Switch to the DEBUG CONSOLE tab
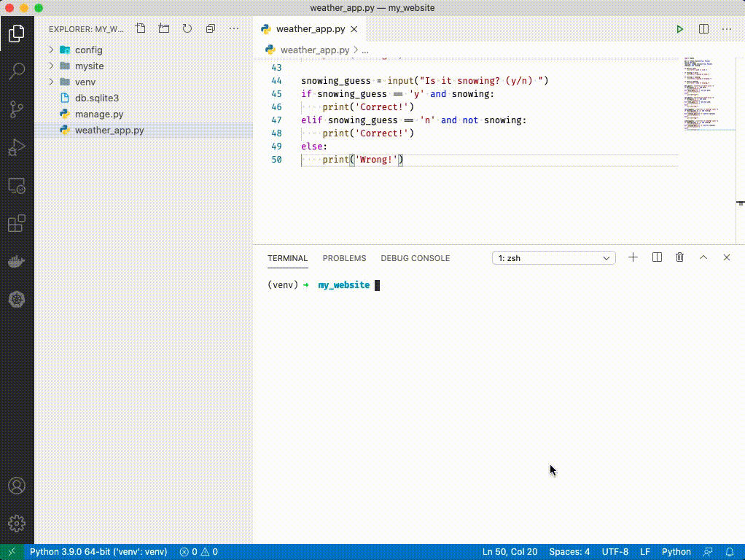 pyautogui.click(x=415, y=258)
